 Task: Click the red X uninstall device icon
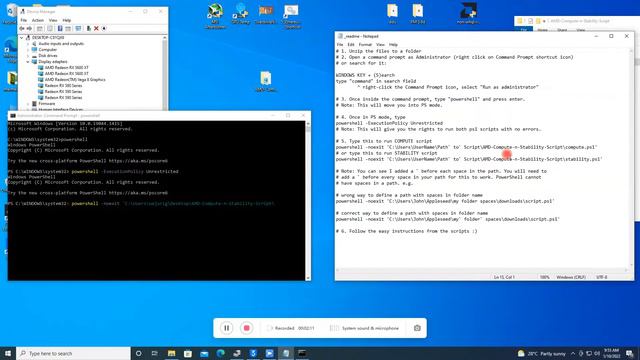(96, 29)
